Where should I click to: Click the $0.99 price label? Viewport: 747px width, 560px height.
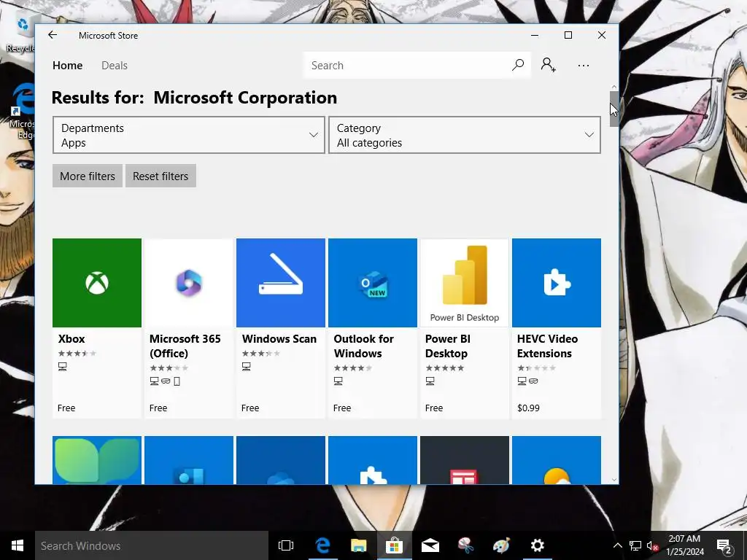(528, 408)
